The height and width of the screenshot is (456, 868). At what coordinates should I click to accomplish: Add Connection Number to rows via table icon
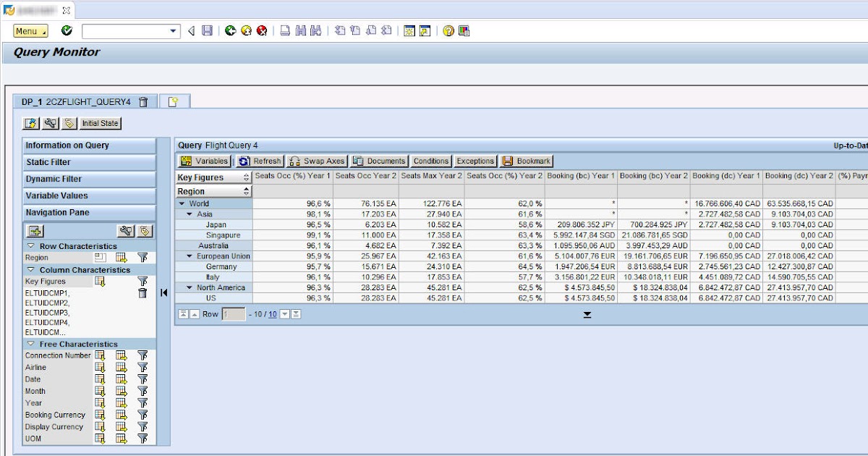[101, 355]
